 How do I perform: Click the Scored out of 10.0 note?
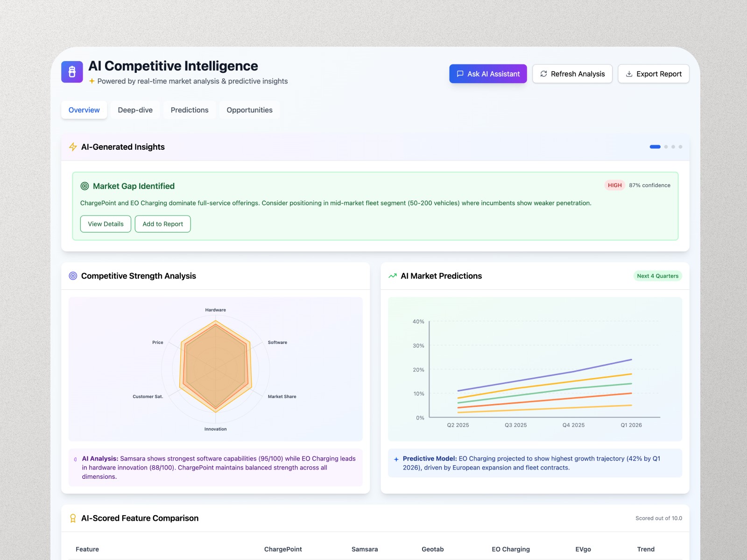click(x=659, y=518)
